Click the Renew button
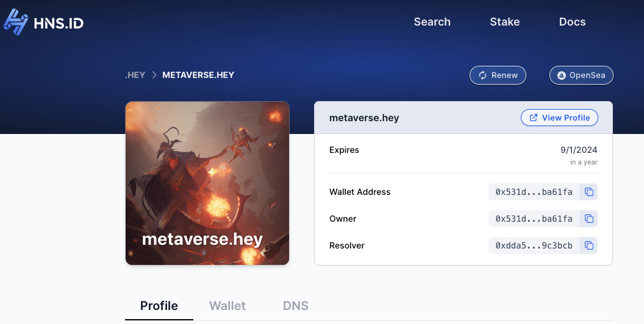Screen dimensions: 644x324 (498, 75)
